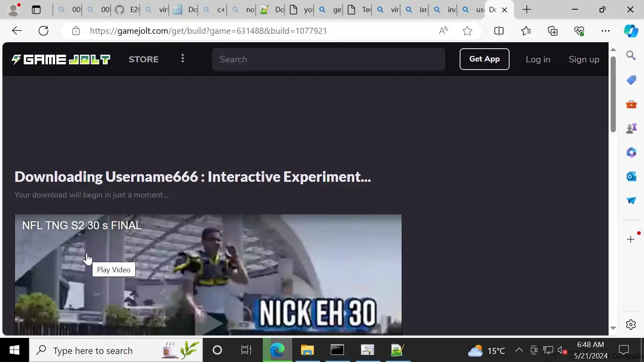
Task: Open Edge Collections
Action: click(553, 31)
